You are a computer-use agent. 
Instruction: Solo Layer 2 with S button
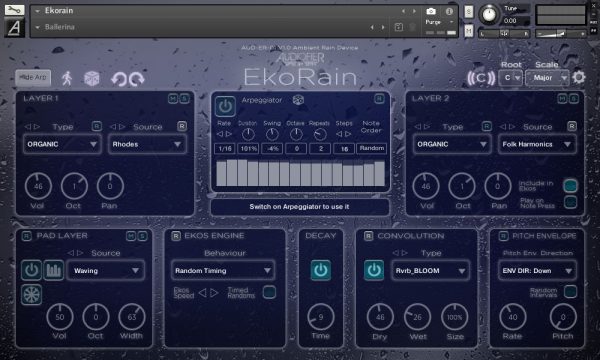click(x=574, y=99)
